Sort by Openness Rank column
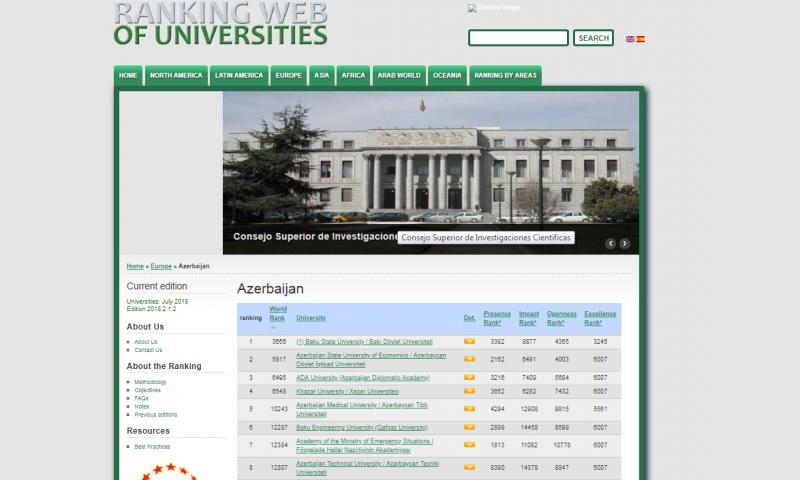The width and height of the screenshot is (800, 480). pyautogui.click(x=561, y=318)
